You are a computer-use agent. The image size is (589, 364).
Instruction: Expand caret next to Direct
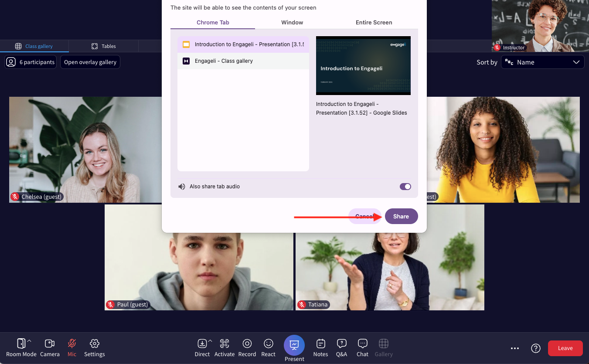pos(210,341)
